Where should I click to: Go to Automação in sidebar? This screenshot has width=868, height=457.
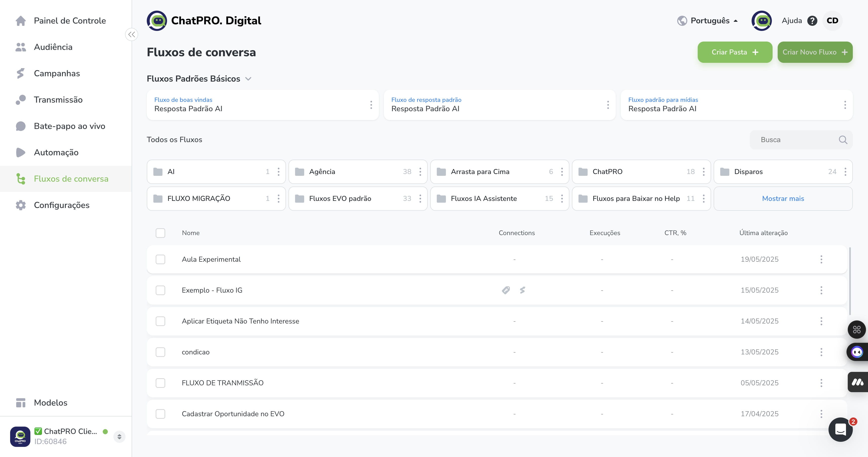[66, 152]
